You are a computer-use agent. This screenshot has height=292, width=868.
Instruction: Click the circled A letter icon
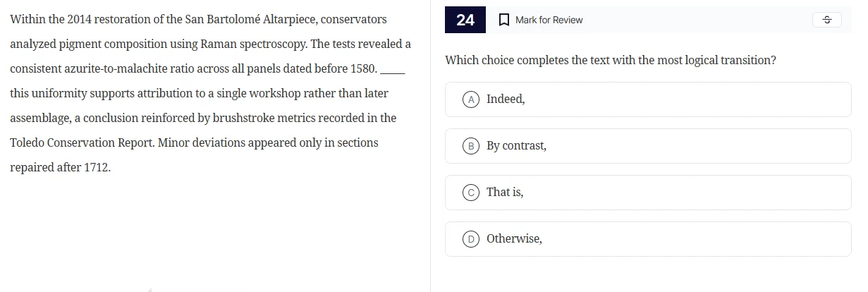pos(470,99)
